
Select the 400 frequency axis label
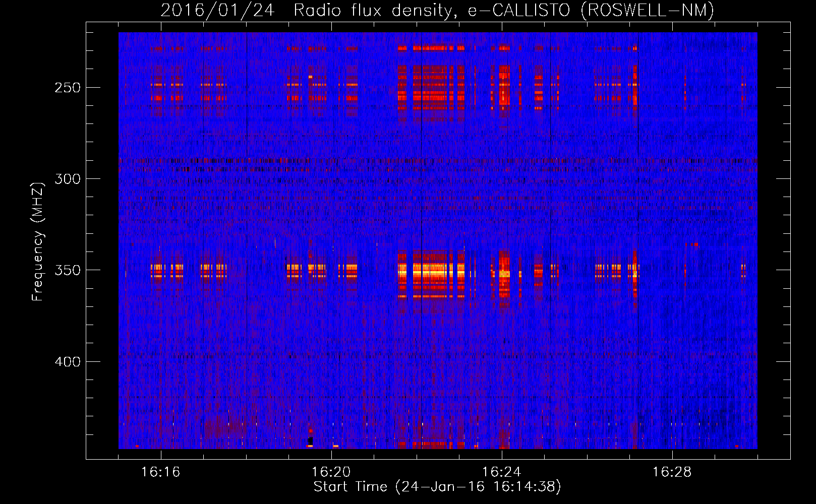tap(68, 362)
